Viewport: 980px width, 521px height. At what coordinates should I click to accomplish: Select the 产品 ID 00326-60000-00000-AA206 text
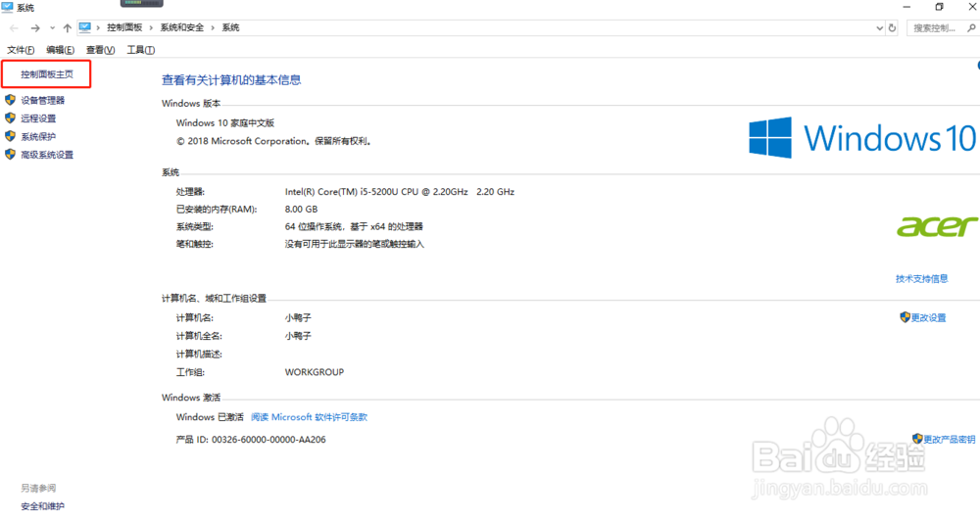[251, 439]
